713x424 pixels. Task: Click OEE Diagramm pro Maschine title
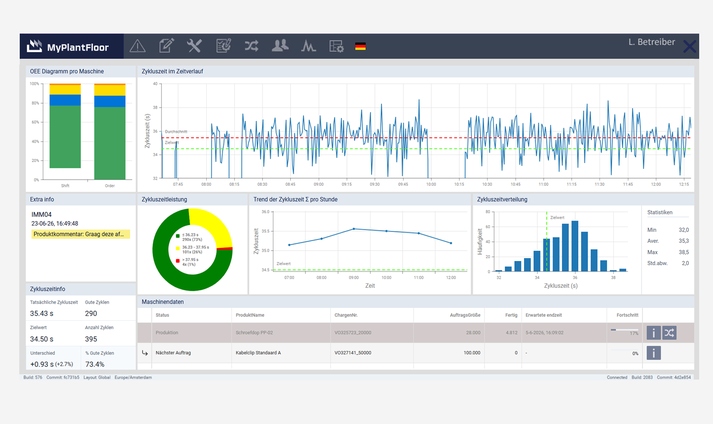point(67,71)
